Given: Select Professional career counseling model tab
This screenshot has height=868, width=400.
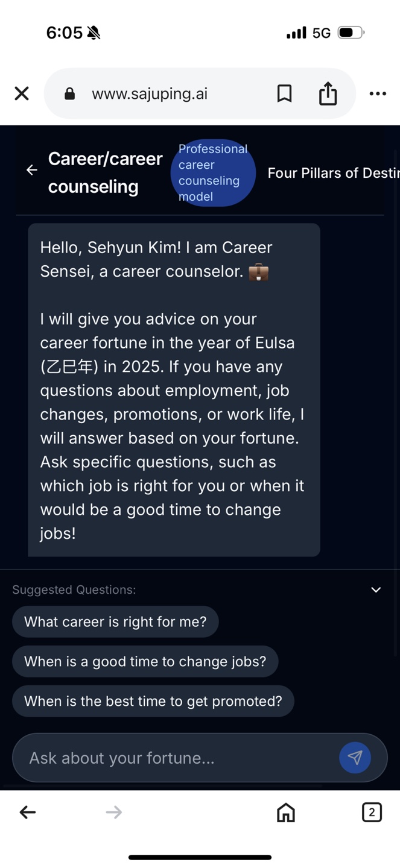Looking at the screenshot, I should [213, 173].
